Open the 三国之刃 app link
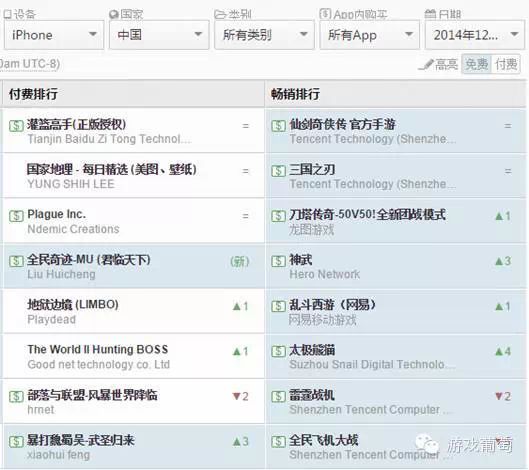The height and width of the screenshot is (470, 529). point(312,169)
